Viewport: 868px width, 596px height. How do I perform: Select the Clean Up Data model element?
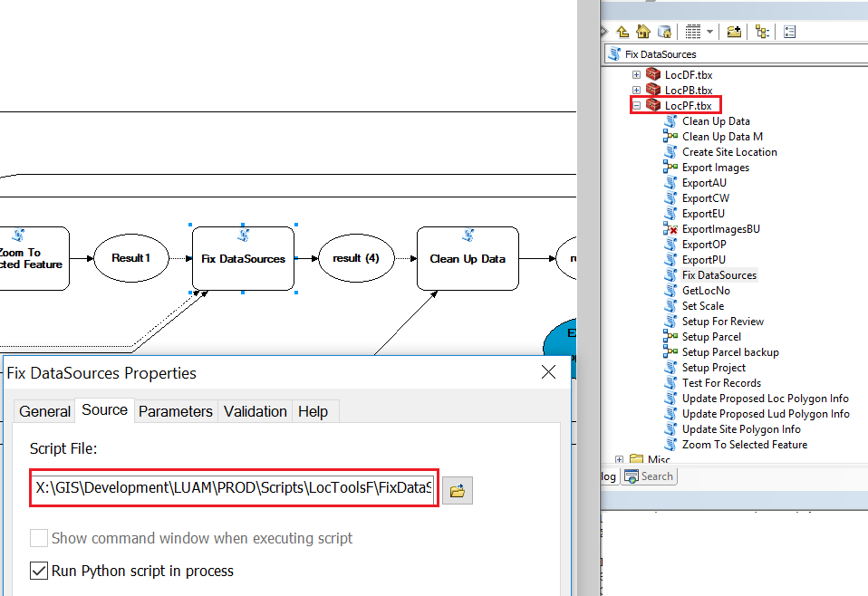click(x=468, y=258)
